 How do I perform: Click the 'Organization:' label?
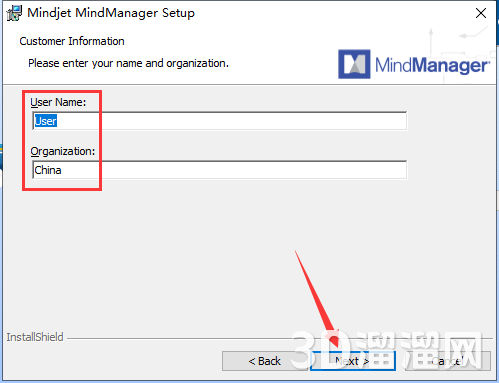point(63,151)
